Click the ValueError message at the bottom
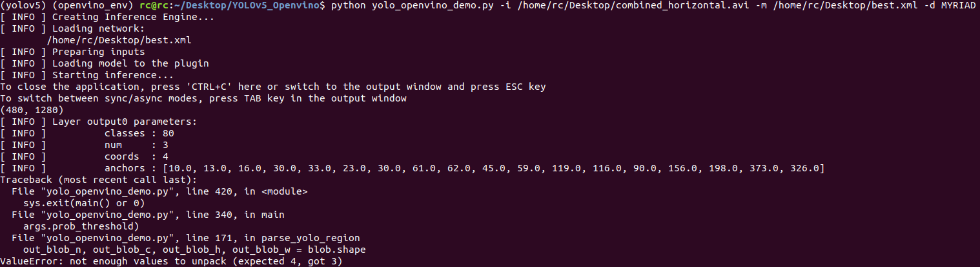The width and height of the screenshot is (980, 267). coord(170,261)
